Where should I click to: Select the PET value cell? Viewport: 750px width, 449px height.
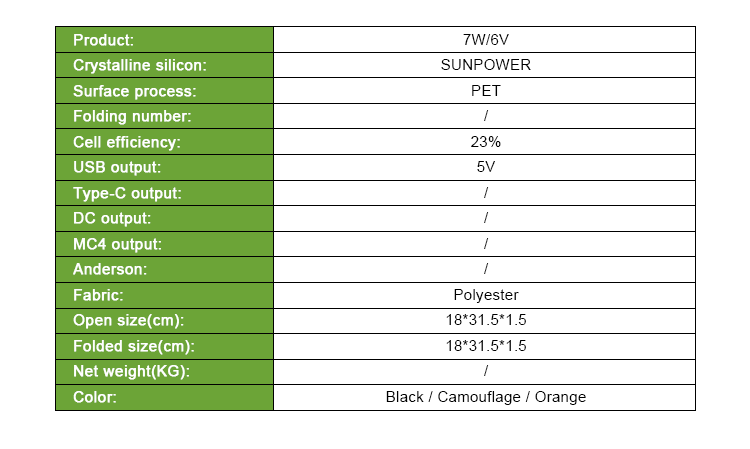(485, 91)
